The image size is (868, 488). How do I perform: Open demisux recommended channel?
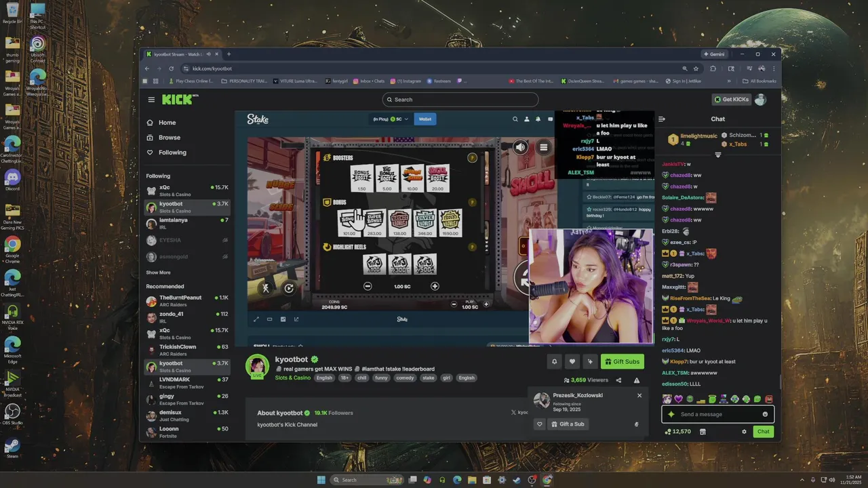(187, 415)
